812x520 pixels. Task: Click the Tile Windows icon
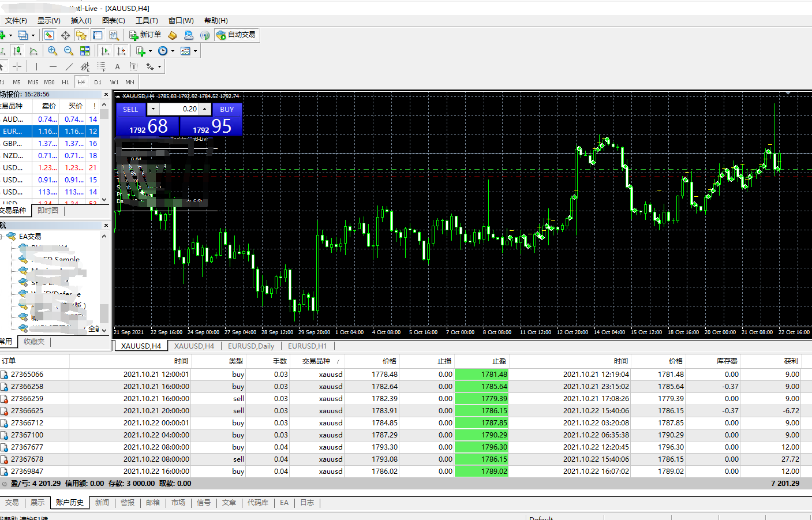(85, 51)
